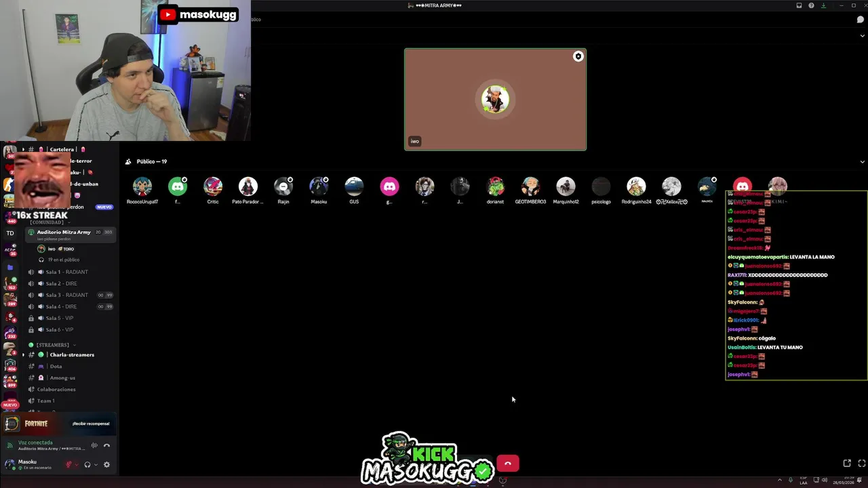Disconnect from voice using phone icon

[x=106, y=445]
